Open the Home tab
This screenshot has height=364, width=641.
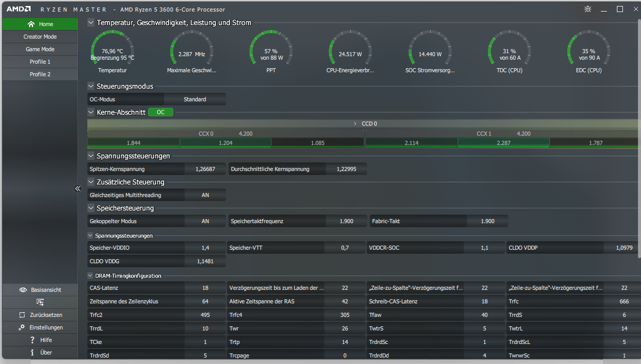click(40, 24)
